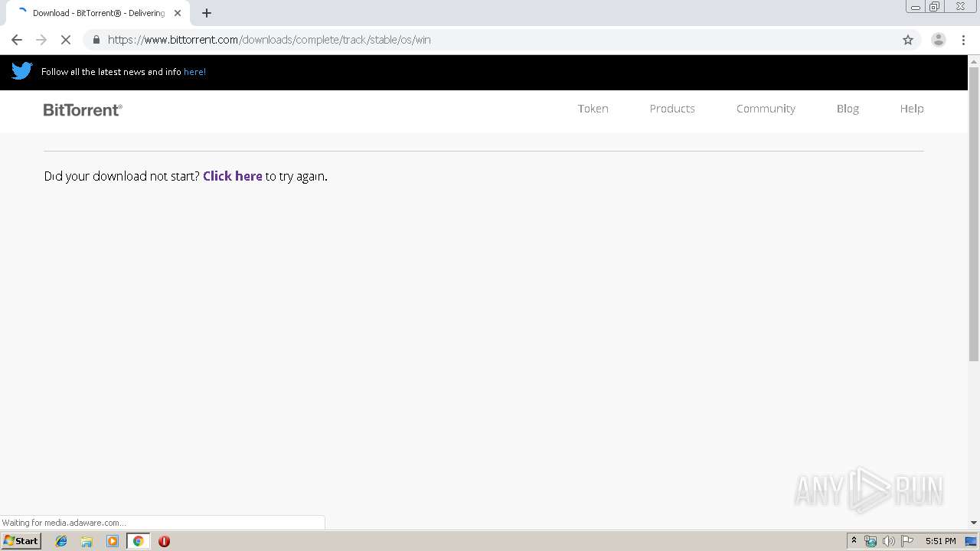Viewport: 980px width, 551px height.
Task: Launch Internet Explorer from the taskbar
Action: [61, 541]
